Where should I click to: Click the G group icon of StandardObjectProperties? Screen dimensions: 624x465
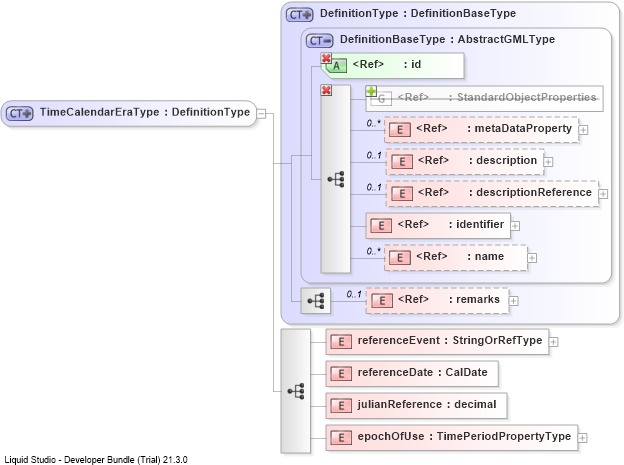point(381,98)
